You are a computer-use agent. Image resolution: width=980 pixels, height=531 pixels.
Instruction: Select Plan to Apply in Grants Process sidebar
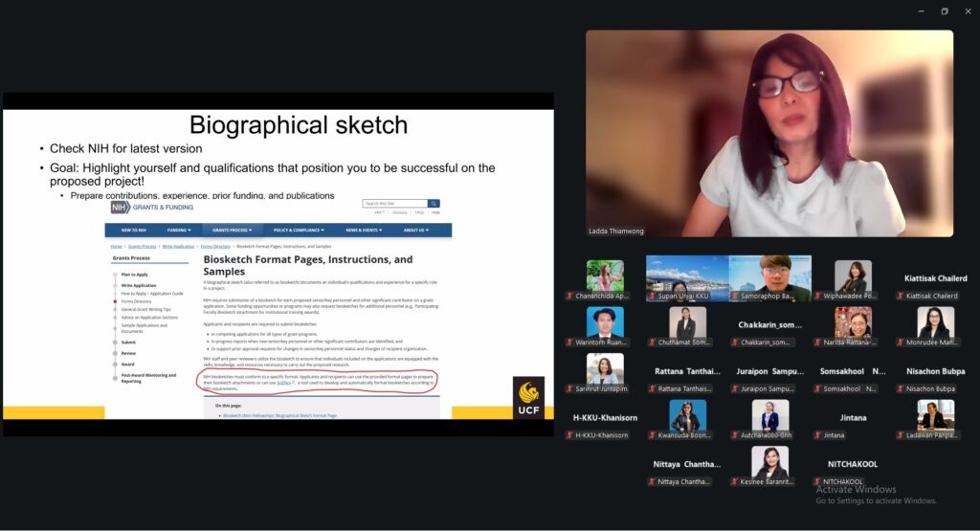point(134,275)
